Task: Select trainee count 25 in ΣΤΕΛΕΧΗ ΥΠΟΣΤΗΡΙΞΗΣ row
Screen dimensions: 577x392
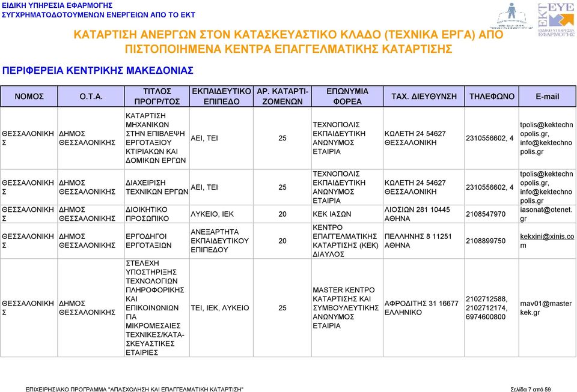Action: click(282, 308)
